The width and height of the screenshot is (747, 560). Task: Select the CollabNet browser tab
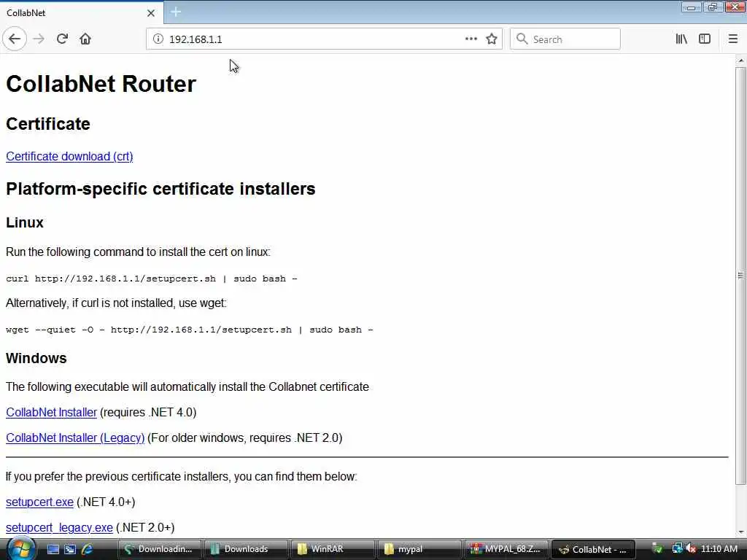click(82, 13)
